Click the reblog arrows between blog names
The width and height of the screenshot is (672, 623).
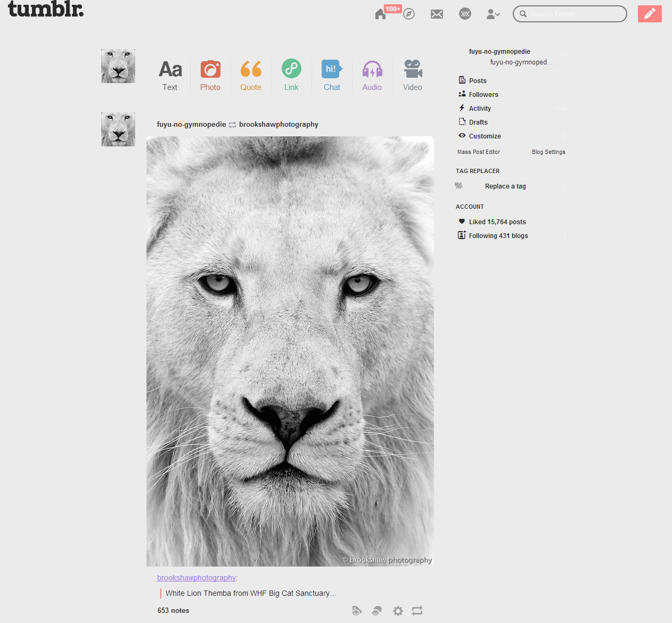pyautogui.click(x=233, y=125)
